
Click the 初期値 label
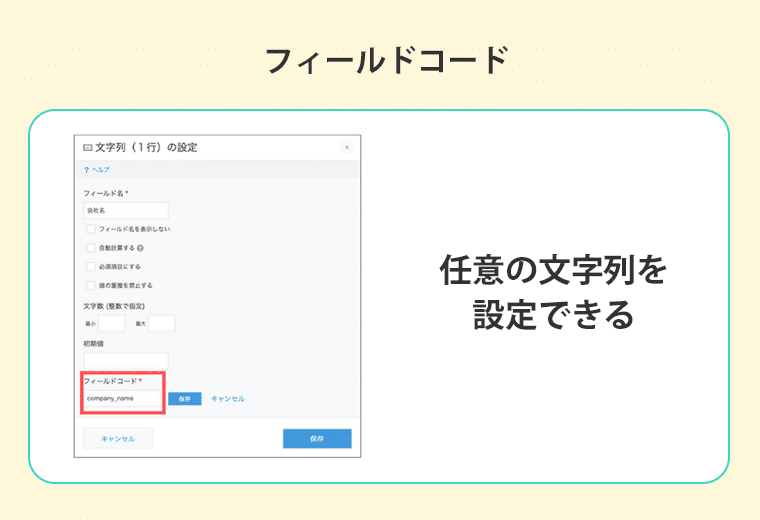click(94, 344)
